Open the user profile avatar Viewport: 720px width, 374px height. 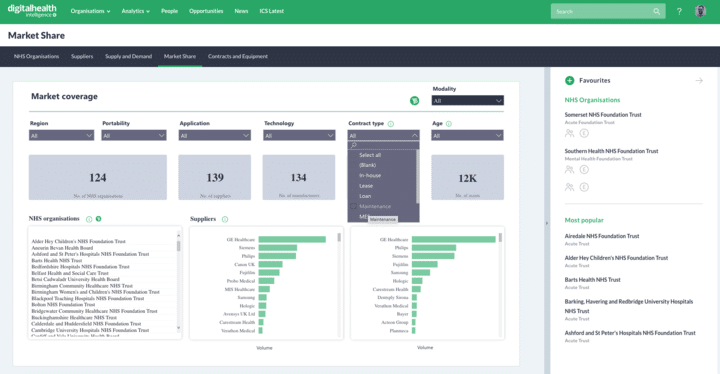tap(700, 11)
